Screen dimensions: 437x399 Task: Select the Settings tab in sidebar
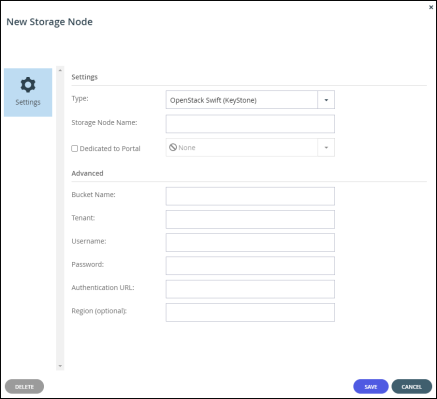(28, 92)
